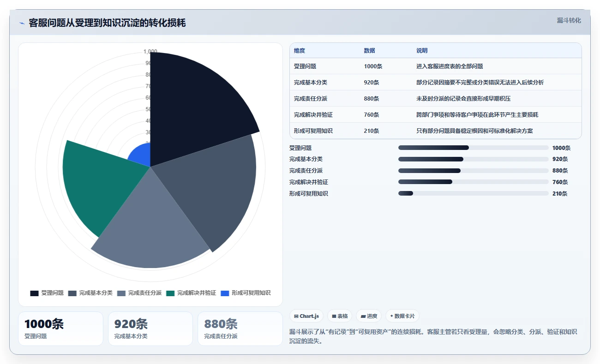Click the 进入客服进度表的全部问题 description

tap(450, 66)
